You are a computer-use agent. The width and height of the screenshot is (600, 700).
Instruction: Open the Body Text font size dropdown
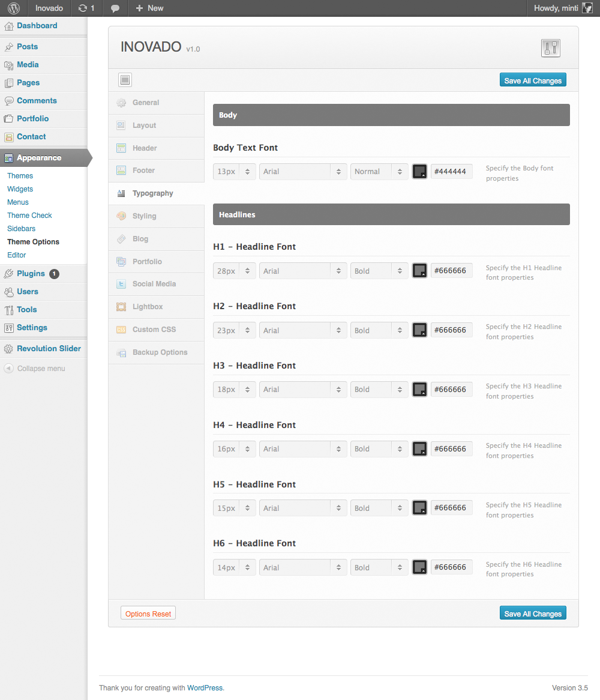tap(235, 172)
